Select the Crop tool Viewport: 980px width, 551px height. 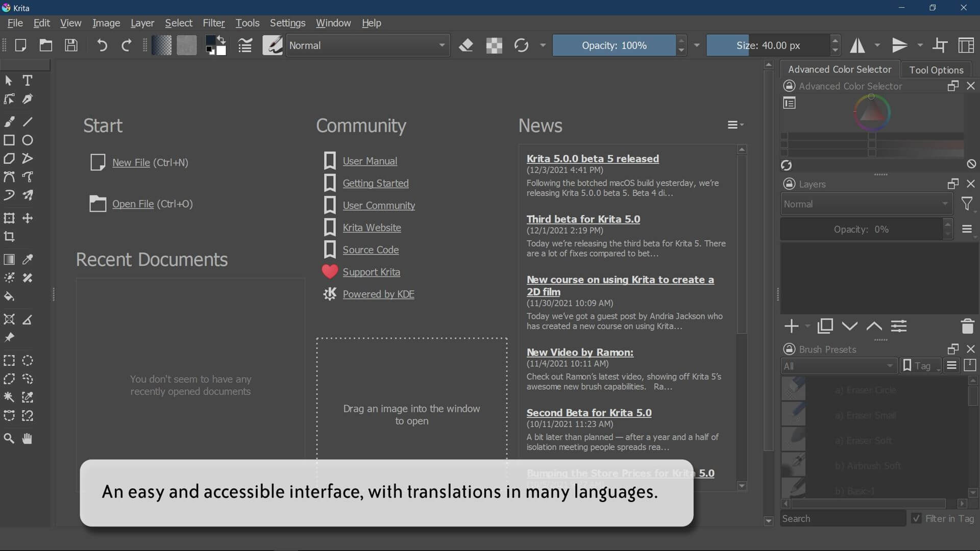[x=9, y=237]
